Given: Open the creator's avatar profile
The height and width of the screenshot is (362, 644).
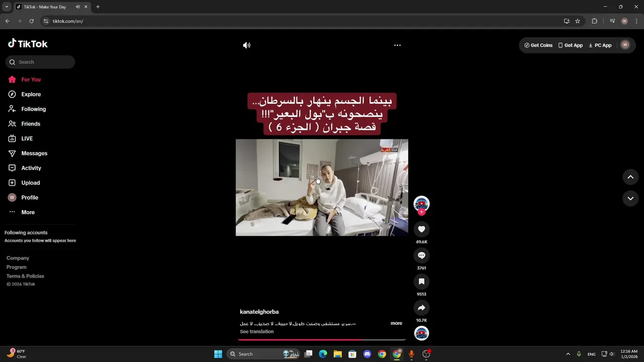Looking at the screenshot, I should tap(422, 203).
